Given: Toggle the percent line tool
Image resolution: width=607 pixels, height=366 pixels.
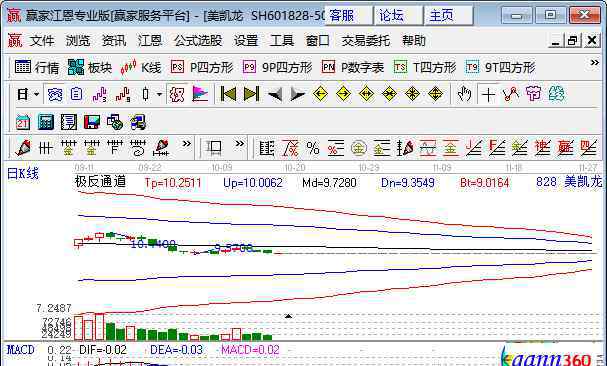Looking at the screenshot, I should [x=313, y=148].
